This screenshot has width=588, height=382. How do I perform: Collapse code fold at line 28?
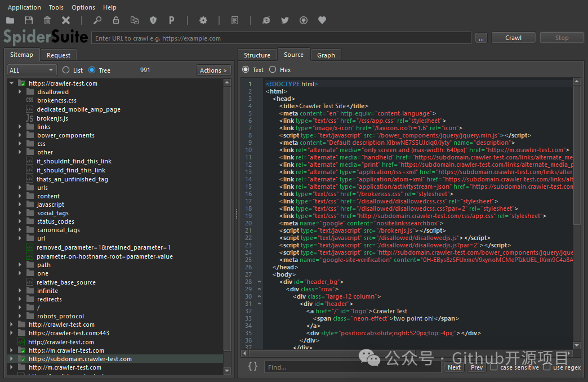click(259, 282)
